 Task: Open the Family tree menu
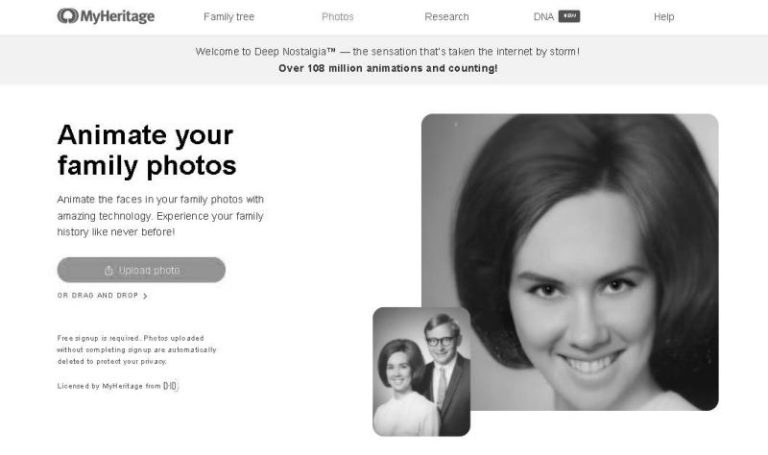point(229,17)
